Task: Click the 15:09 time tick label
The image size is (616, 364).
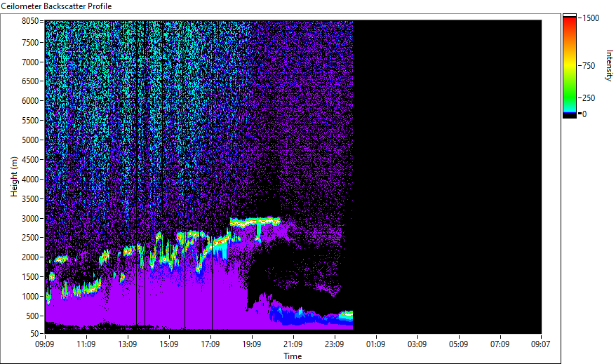Action: click(x=169, y=344)
